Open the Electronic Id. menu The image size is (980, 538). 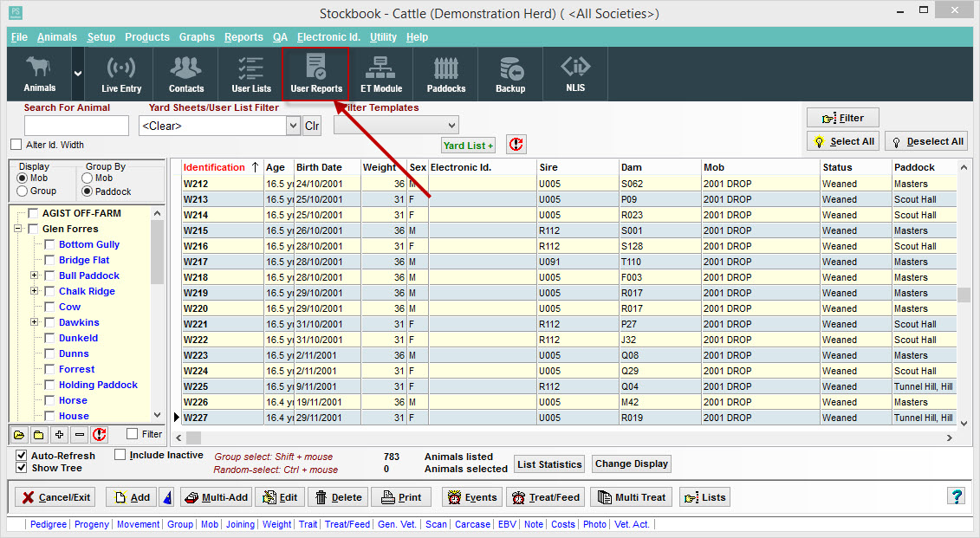click(328, 37)
